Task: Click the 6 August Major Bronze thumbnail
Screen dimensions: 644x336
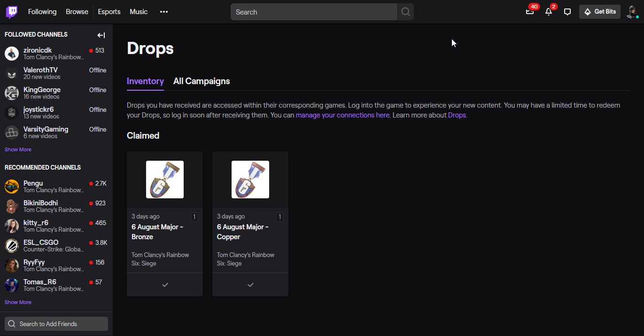Action: click(165, 180)
